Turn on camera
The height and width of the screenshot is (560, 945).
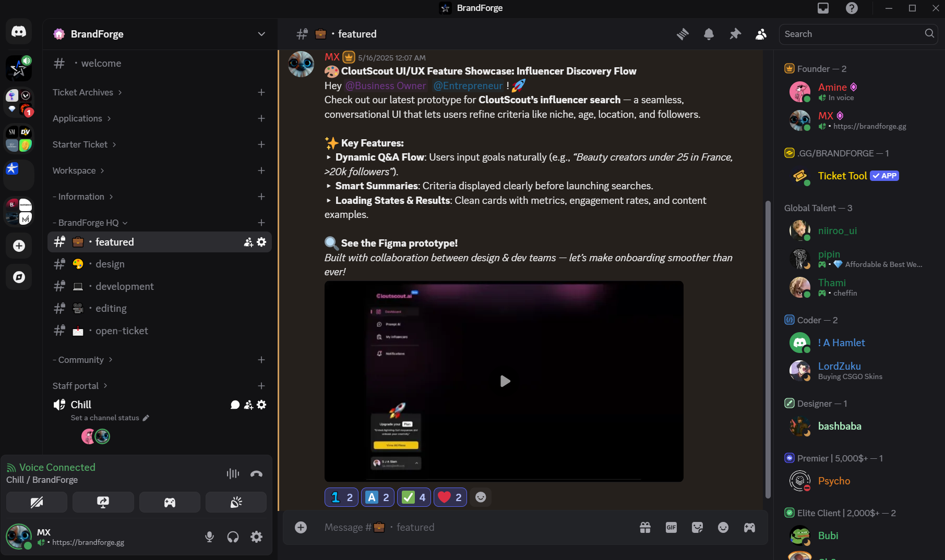37,502
